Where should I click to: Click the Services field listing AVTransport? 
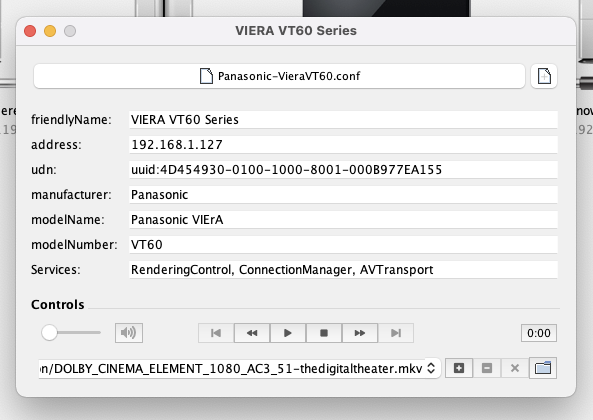point(343,270)
